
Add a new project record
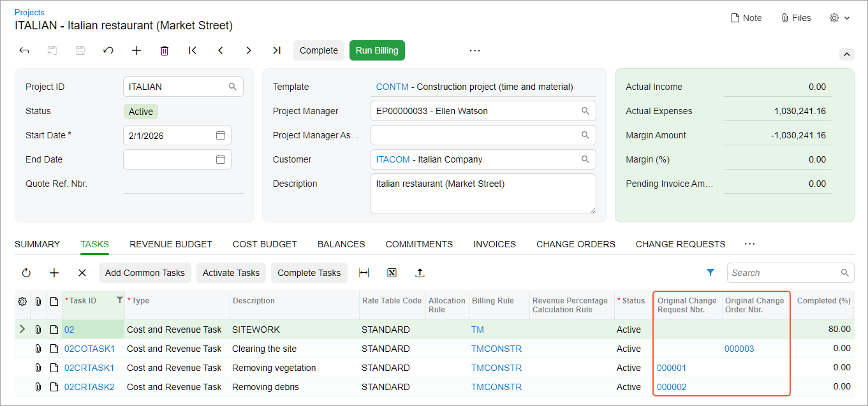tap(136, 50)
